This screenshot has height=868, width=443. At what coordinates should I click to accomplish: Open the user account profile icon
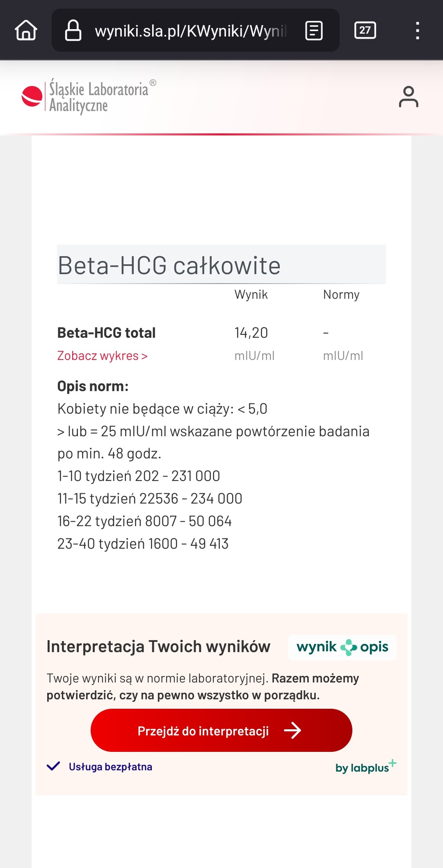click(409, 97)
